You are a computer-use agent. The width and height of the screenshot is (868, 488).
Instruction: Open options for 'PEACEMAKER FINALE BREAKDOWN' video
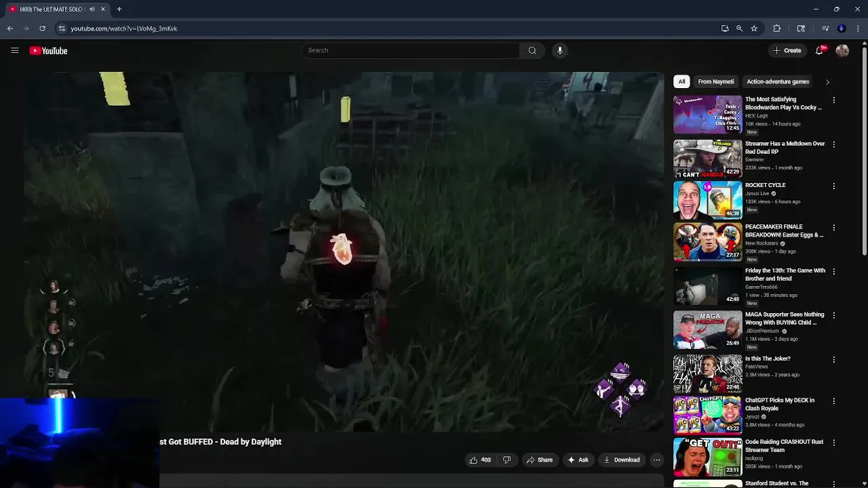833,228
